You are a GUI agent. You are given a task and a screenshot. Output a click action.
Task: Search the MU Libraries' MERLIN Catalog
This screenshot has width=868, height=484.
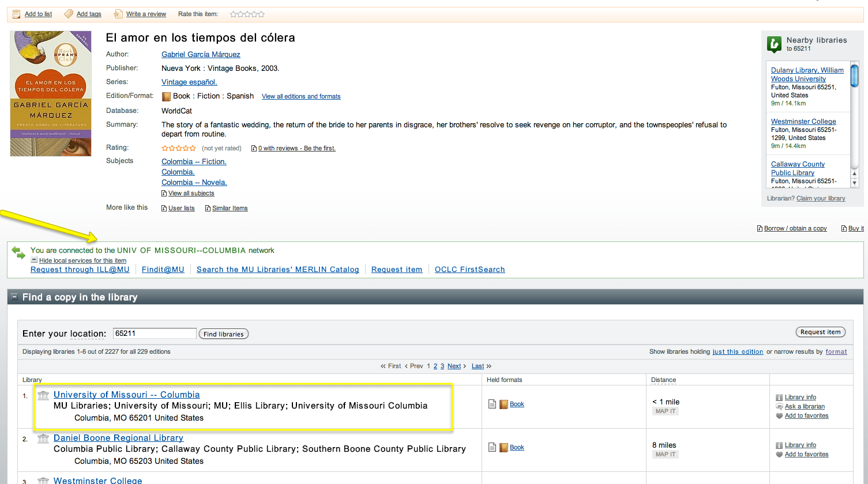[x=278, y=270]
